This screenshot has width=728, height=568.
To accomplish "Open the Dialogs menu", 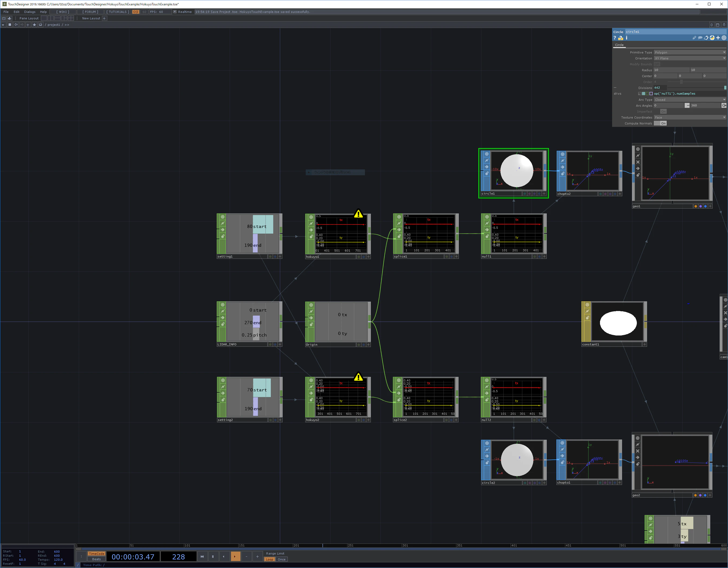I will click(x=30, y=12).
